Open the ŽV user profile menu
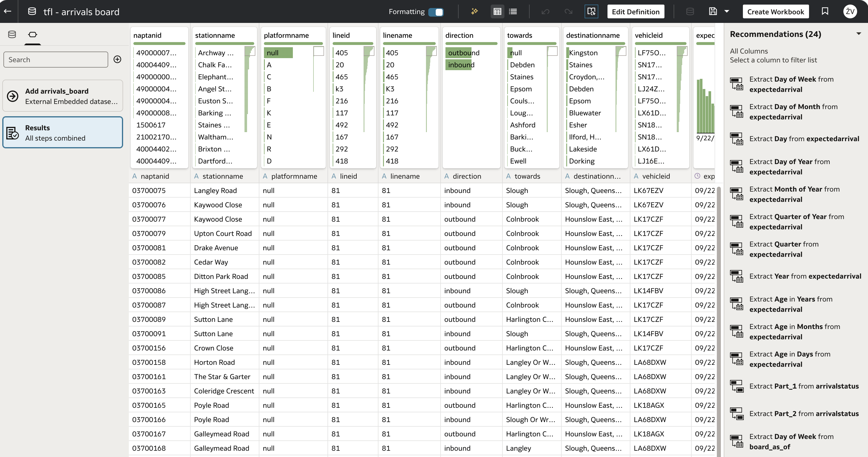Screen dimensions: 868x457 point(850,11)
